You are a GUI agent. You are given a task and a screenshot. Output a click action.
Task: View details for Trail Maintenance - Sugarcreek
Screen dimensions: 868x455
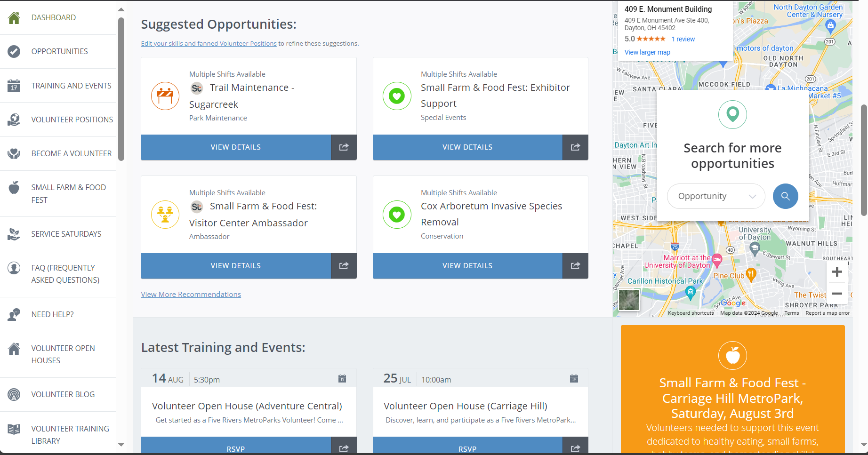pyautogui.click(x=236, y=147)
